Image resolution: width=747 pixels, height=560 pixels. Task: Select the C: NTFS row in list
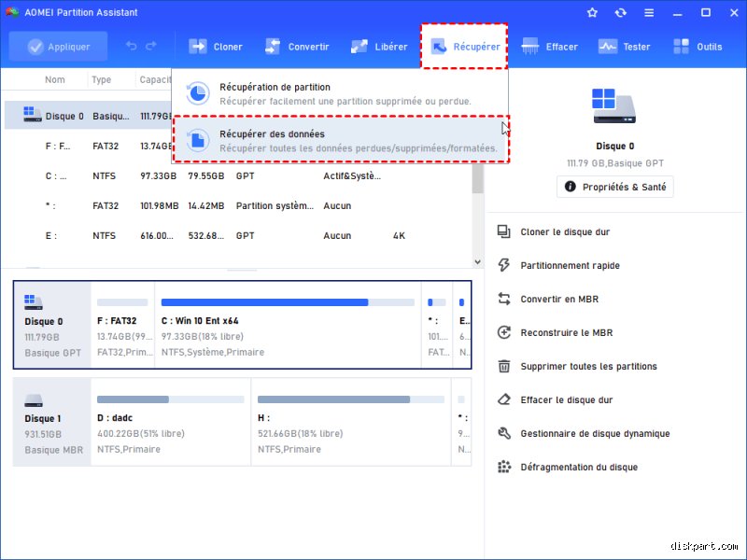[x=238, y=175]
